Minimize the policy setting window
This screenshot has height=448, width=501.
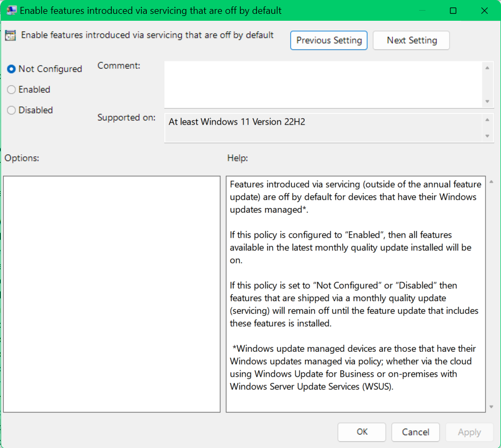click(x=422, y=11)
